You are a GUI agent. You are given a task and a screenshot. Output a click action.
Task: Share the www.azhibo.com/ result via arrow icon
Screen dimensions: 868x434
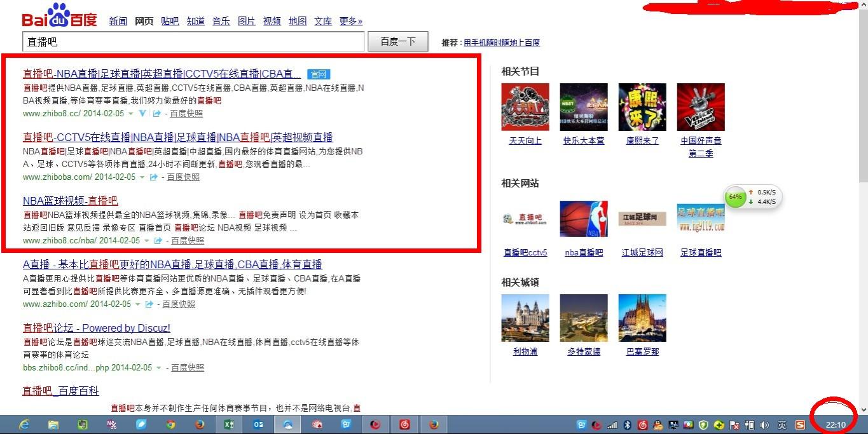tap(149, 304)
